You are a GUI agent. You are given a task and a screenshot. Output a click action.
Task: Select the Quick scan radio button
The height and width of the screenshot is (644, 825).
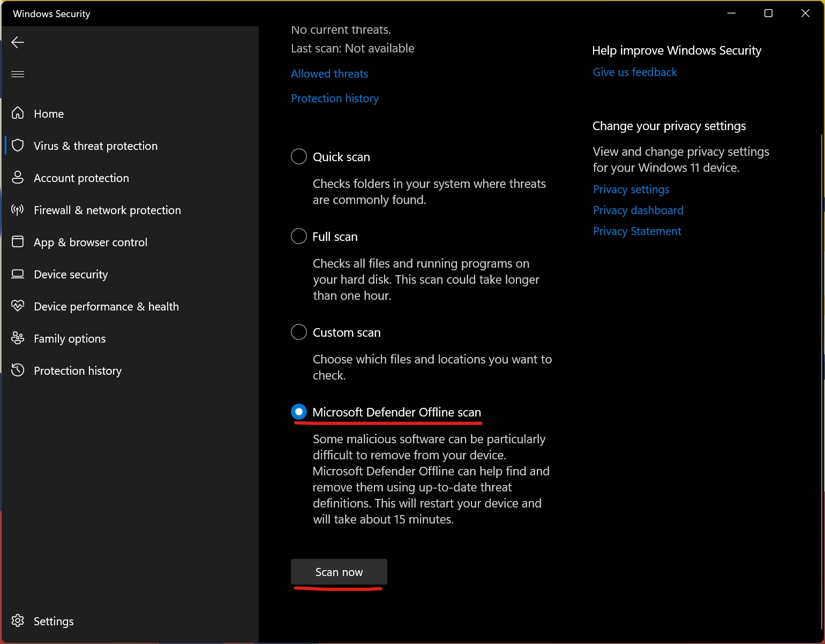[298, 156]
